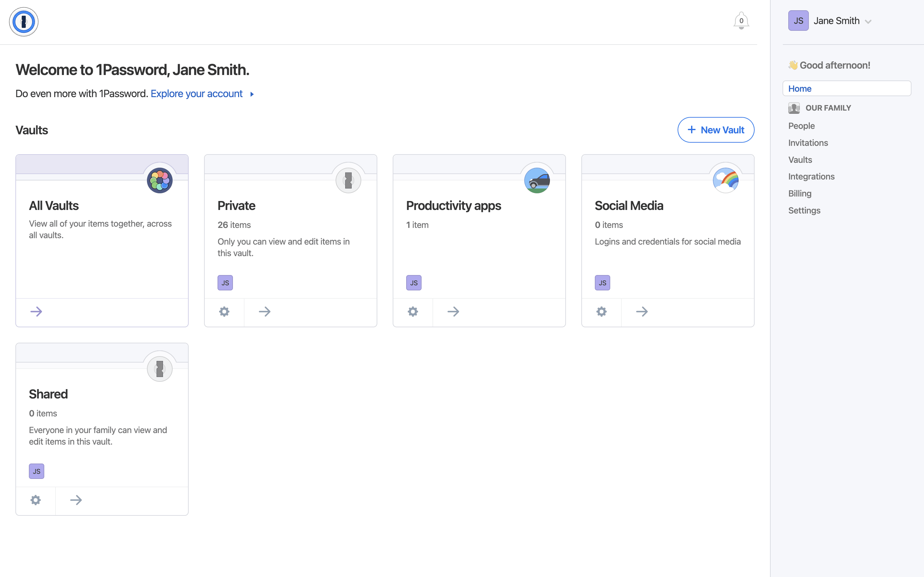Open Private vault settings gear
Image resolution: width=924 pixels, height=577 pixels.
click(x=224, y=312)
